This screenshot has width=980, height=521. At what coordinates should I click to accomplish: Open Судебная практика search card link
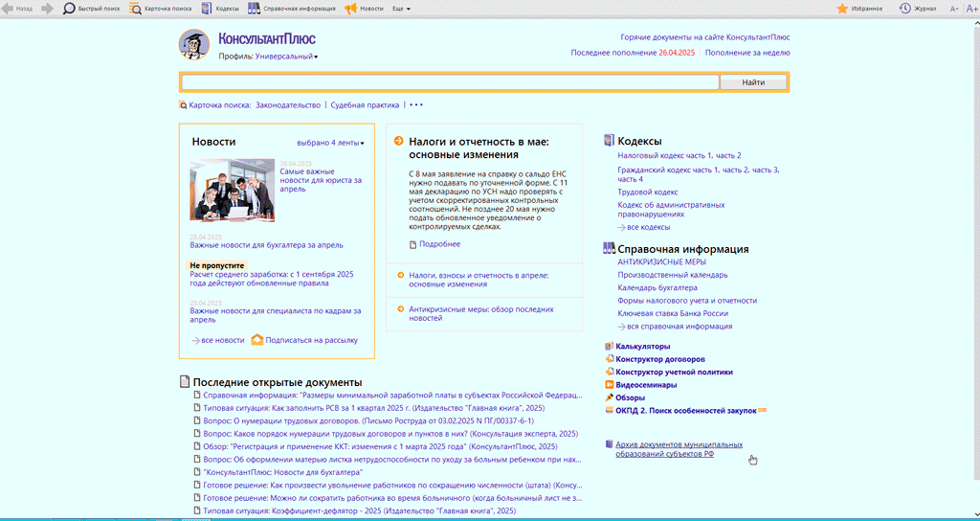tap(365, 105)
